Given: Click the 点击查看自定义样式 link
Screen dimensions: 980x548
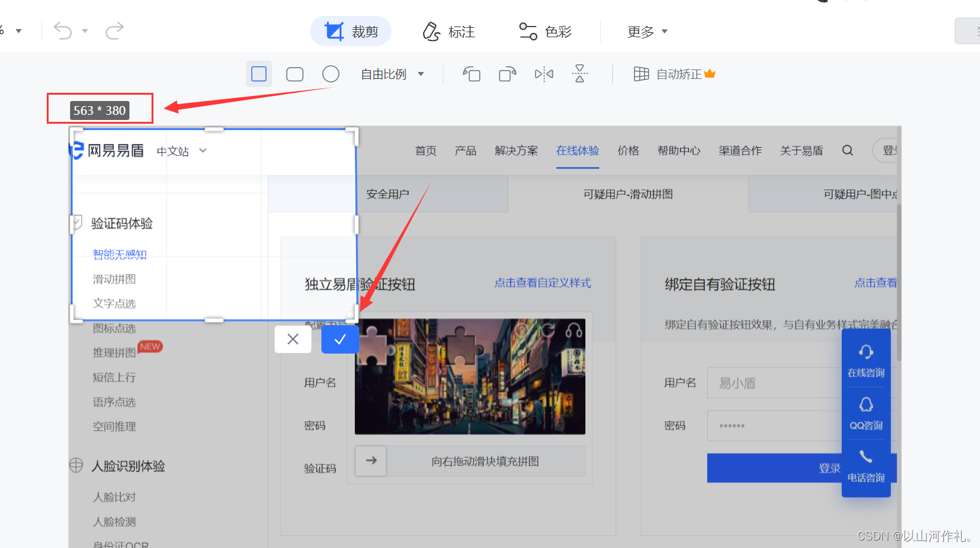Looking at the screenshot, I should pyautogui.click(x=542, y=283).
